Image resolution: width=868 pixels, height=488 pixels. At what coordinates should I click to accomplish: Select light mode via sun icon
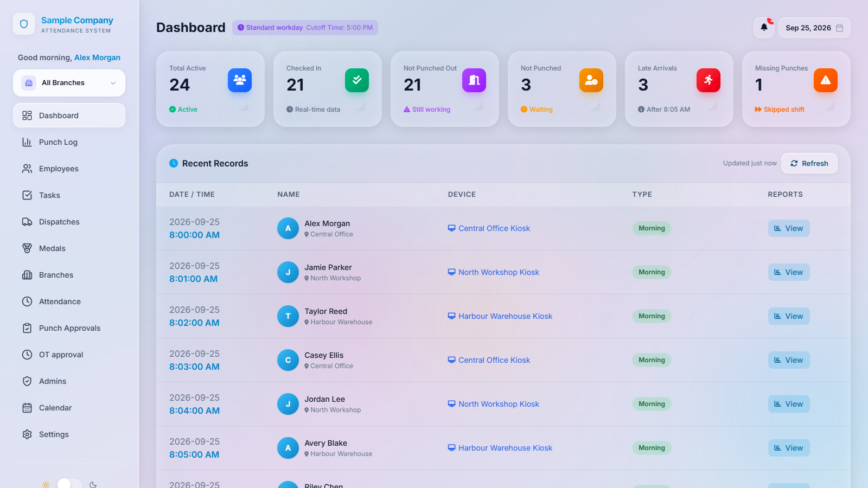tap(46, 485)
